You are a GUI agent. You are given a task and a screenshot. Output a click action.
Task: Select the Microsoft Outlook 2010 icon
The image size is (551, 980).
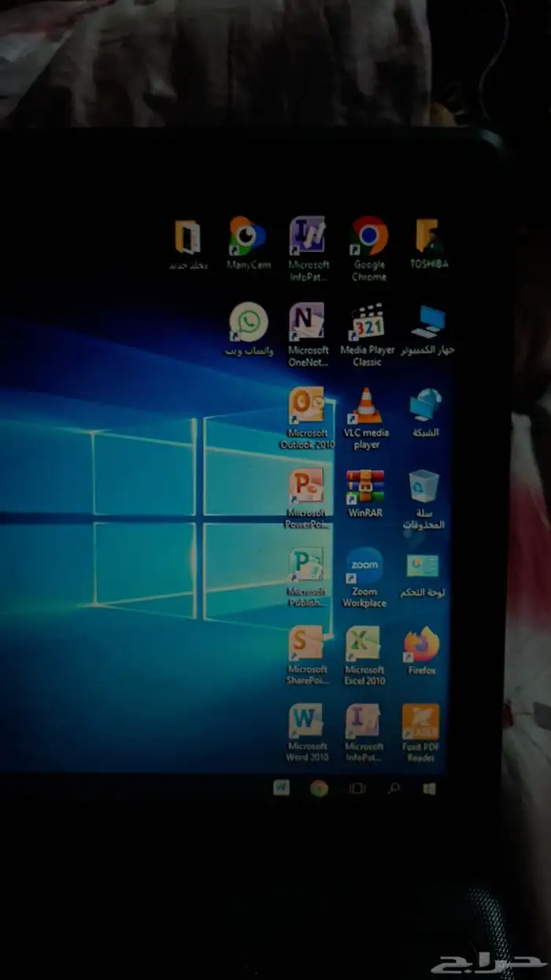coord(307,406)
